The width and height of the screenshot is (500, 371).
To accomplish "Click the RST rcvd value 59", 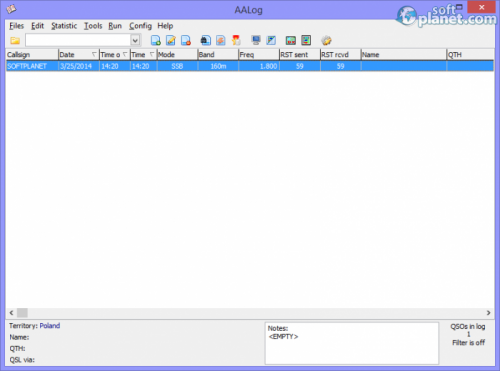I will [x=340, y=66].
